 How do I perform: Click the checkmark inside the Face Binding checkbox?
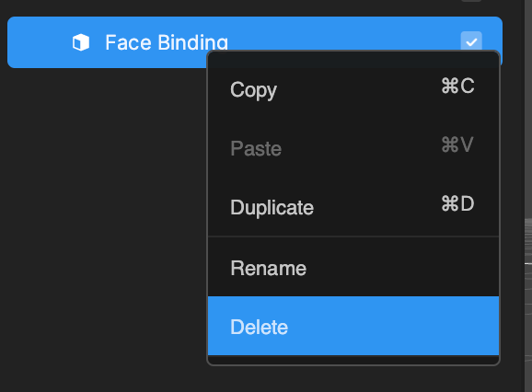click(x=471, y=42)
